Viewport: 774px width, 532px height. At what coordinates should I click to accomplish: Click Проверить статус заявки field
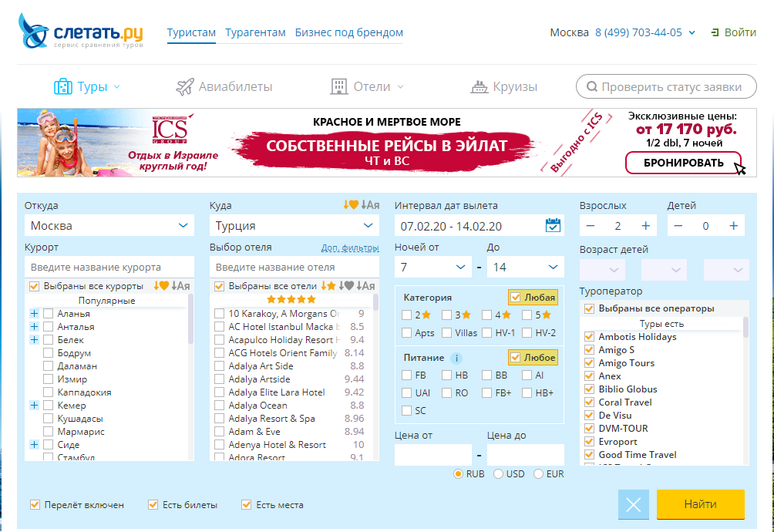[666, 87]
